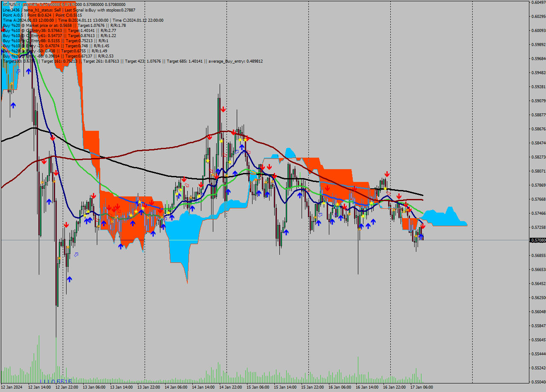Click the '13 Jan 06:00' time axis label
Image resolution: width=546 pixels, height=392 pixels.
click(94, 387)
